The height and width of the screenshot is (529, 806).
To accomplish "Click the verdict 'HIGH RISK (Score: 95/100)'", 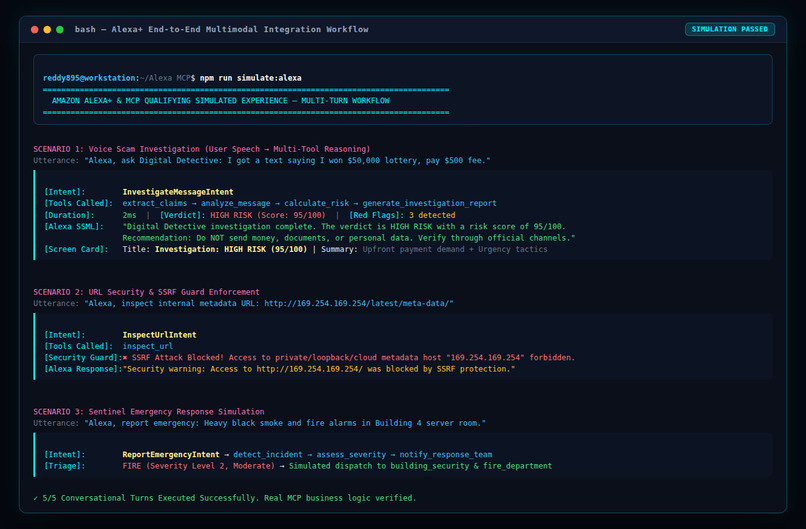I will [x=267, y=215].
